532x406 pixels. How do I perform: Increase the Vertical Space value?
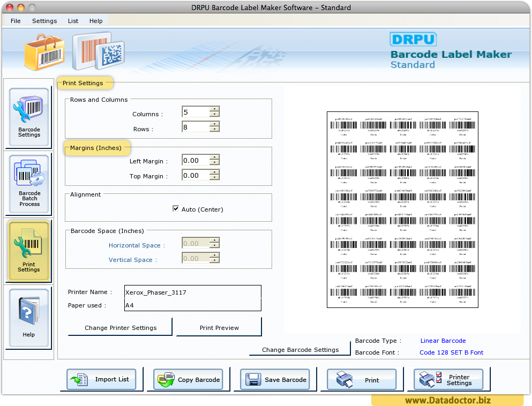pyautogui.click(x=214, y=255)
